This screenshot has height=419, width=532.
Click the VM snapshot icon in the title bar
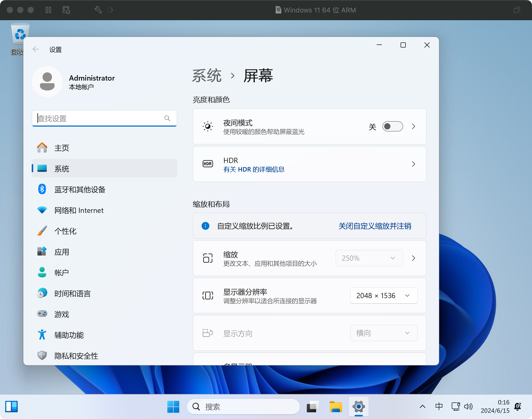pyautogui.click(x=66, y=10)
